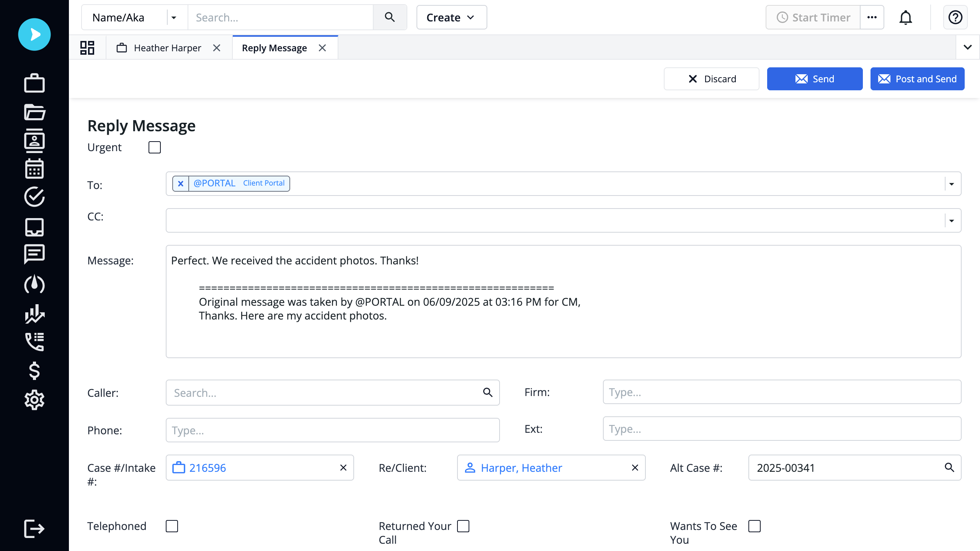
Task: Open the Tasks checkmark icon in sidebar
Action: click(x=34, y=197)
